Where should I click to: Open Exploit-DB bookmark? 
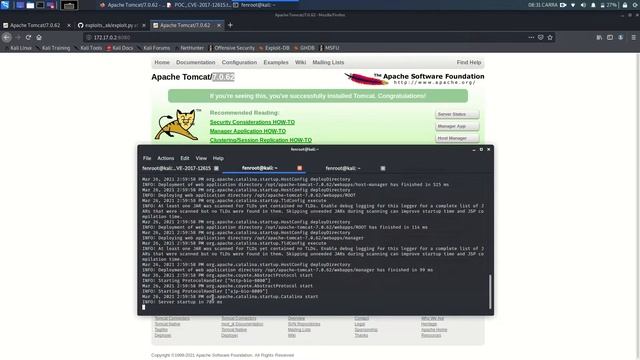pyautogui.click(x=274, y=48)
